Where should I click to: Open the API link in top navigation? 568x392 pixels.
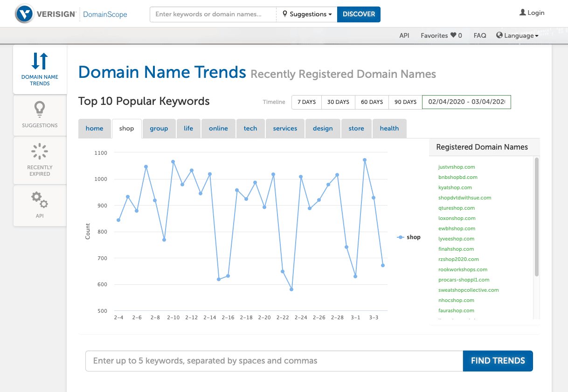tap(404, 35)
